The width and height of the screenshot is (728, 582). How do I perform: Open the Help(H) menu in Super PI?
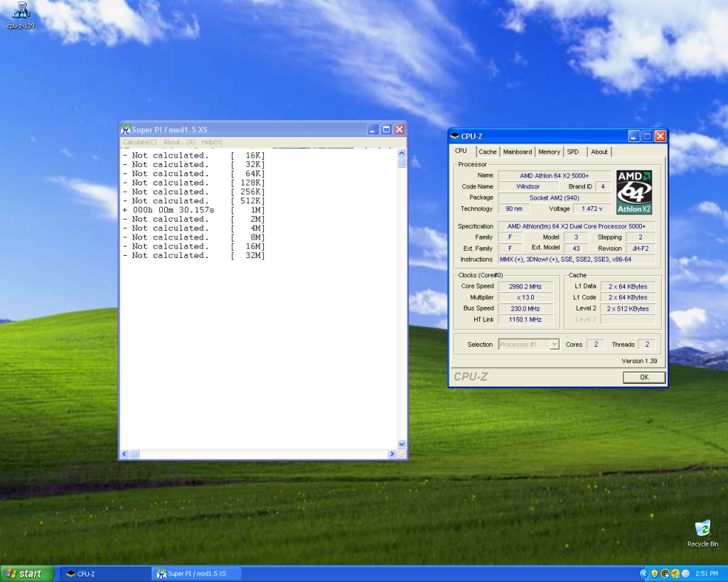click(212, 142)
